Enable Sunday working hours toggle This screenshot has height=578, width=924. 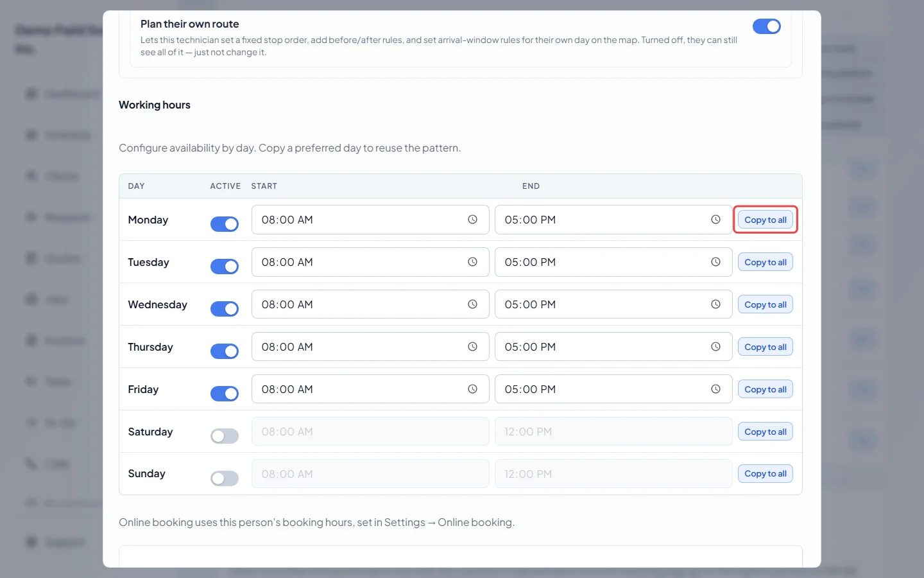pyautogui.click(x=225, y=478)
